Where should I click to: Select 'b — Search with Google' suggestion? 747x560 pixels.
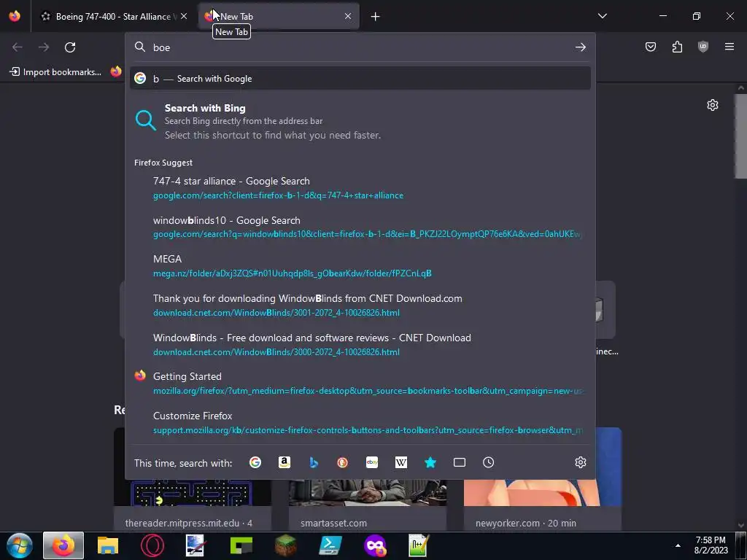point(360,79)
